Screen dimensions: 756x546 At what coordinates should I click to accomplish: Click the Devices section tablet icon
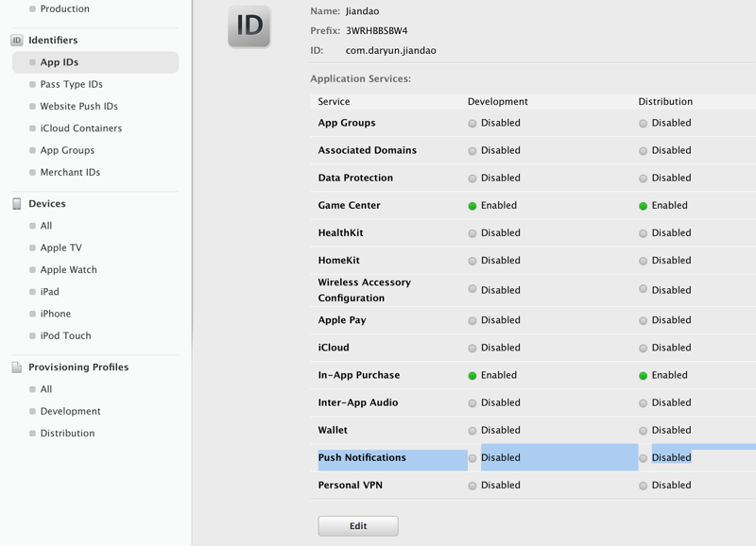(x=16, y=204)
